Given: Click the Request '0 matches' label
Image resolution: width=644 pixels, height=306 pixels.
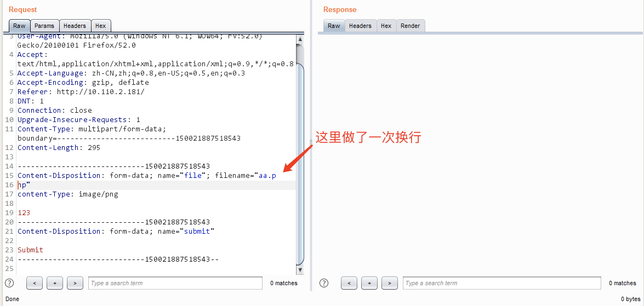Looking at the screenshot, I should click(284, 283).
